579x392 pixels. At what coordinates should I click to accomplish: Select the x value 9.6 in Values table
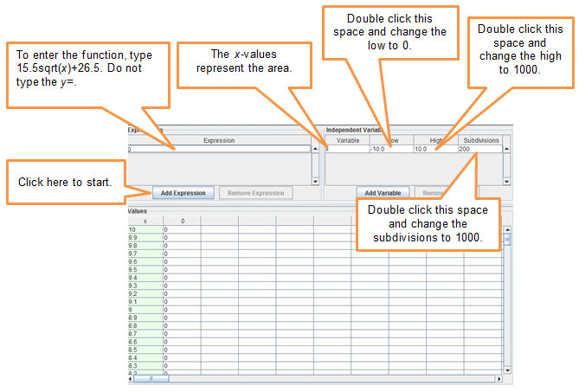point(145,261)
